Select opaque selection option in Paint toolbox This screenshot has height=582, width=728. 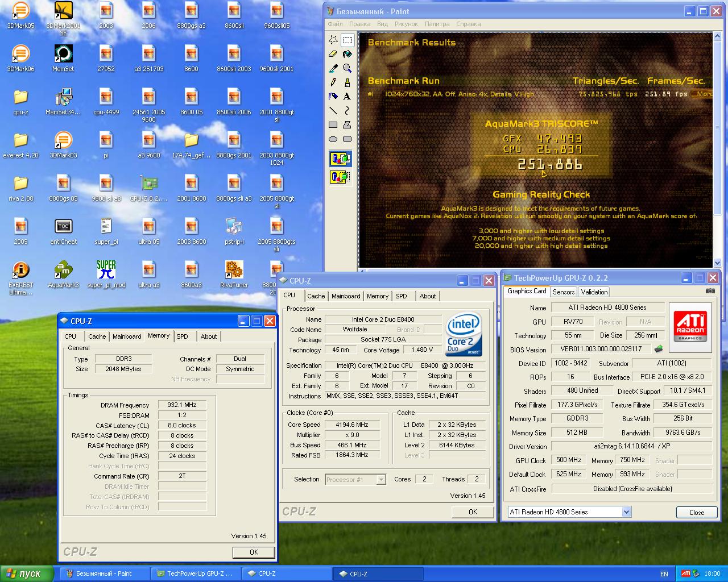coord(340,159)
